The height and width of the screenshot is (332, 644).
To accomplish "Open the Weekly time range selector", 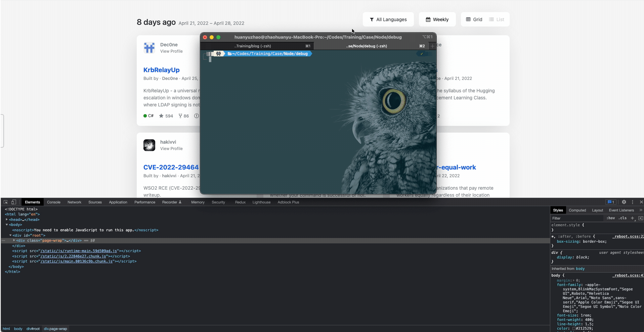I will coord(437,19).
